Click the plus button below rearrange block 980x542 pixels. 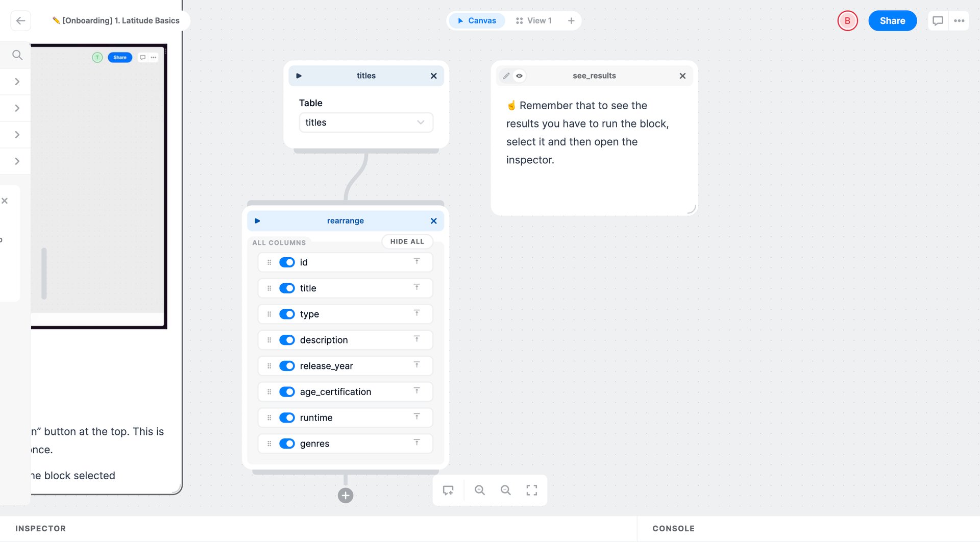click(346, 495)
